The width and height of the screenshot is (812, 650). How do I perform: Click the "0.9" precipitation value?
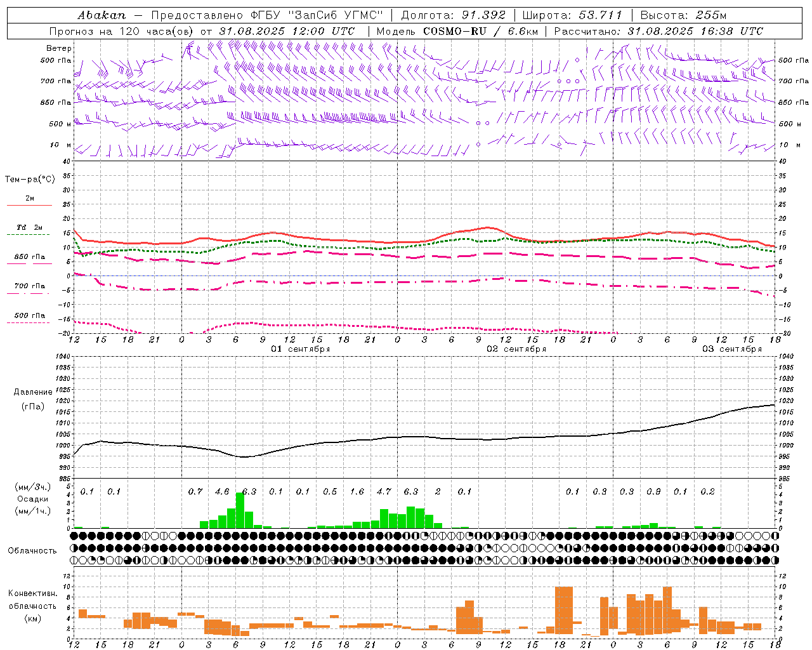pyautogui.click(x=653, y=492)
